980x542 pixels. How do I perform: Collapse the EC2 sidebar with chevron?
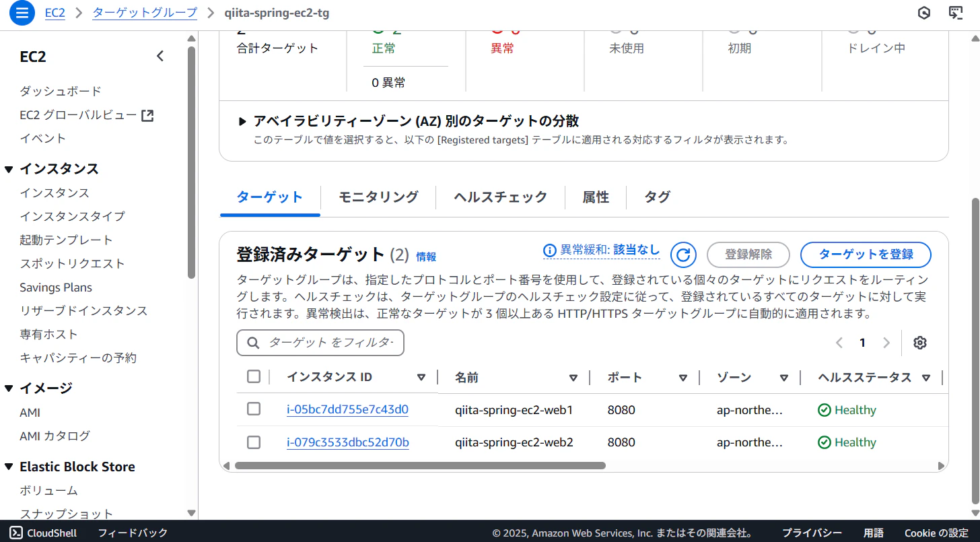[160, 57]
